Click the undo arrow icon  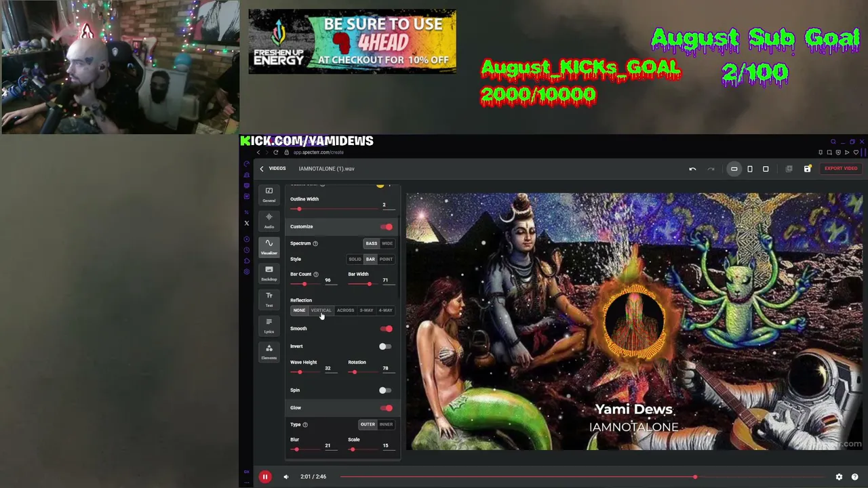[692, 169]
